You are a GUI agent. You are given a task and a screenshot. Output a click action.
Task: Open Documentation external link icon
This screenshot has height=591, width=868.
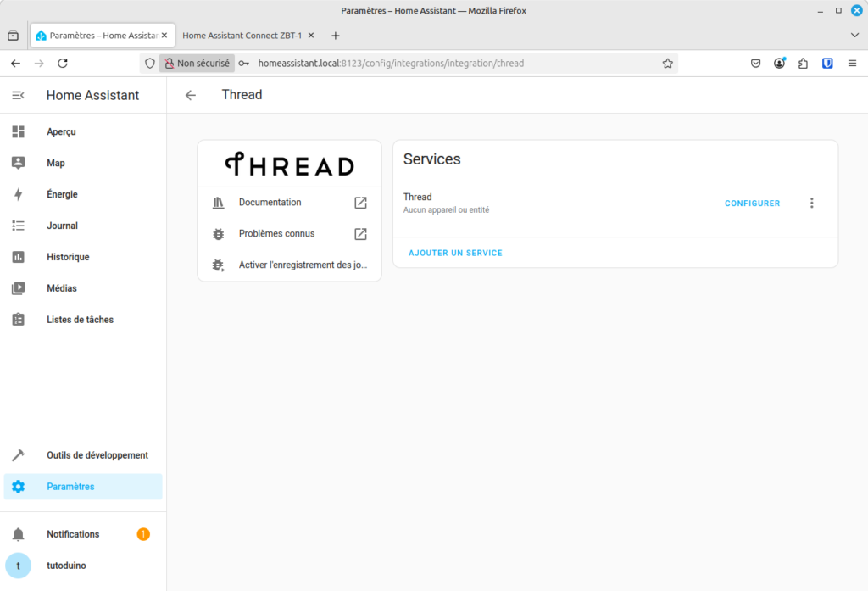coord(360,203)
